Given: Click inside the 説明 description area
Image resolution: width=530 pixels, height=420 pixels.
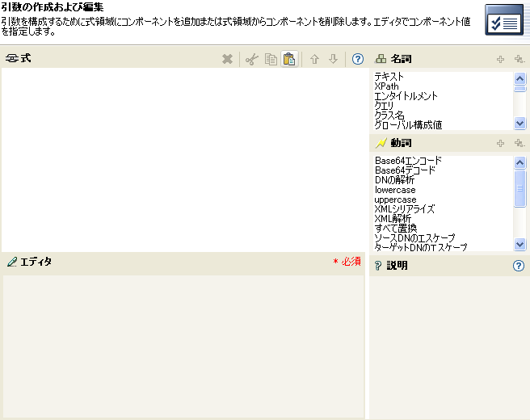Looking at the screenshot, I should (449, 347).
